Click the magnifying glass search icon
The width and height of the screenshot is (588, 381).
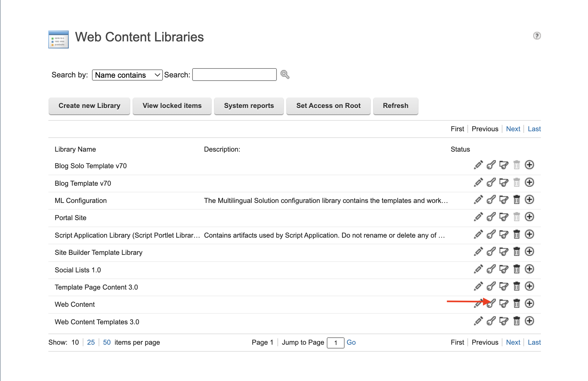[285, 75]
